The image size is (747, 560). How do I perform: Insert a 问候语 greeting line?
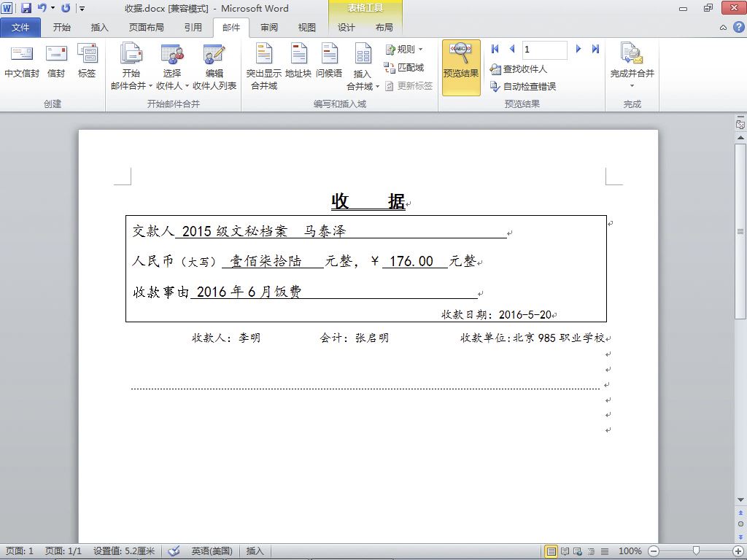pos(329,60)
